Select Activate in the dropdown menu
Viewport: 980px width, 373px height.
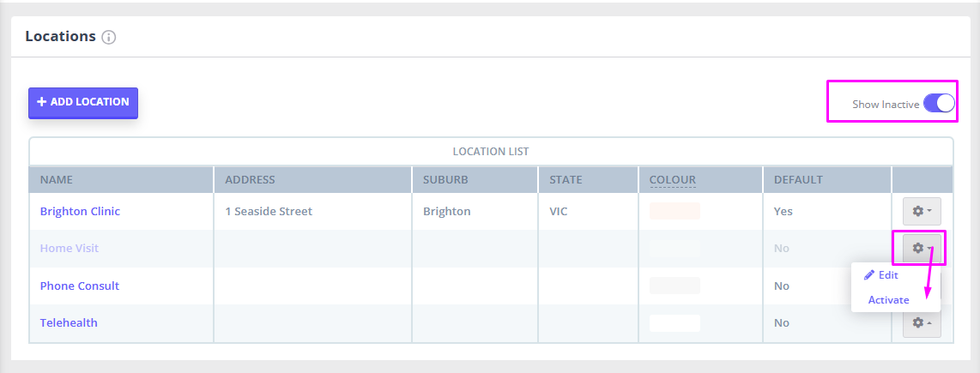click(888, 300)
